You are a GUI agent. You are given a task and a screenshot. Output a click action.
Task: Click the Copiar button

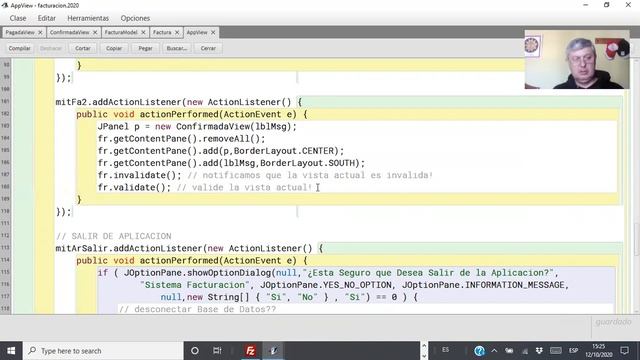(x=114, y=48)
